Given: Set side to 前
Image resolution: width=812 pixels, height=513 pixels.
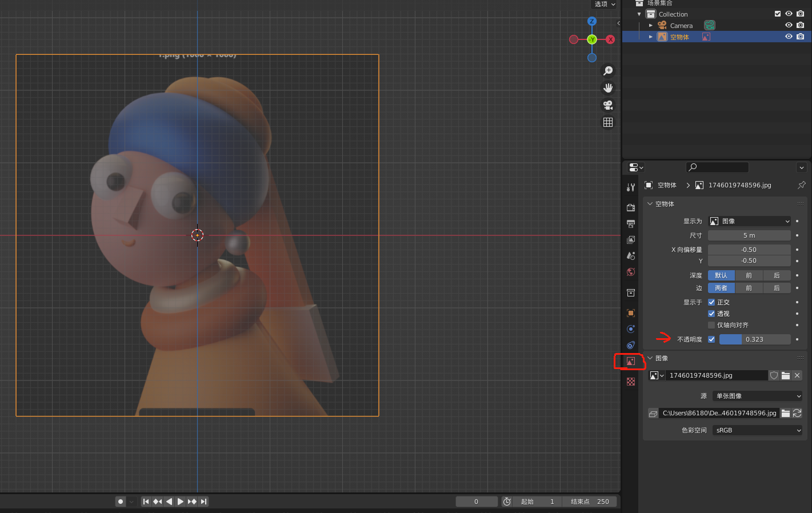Looking at the screenshot, I should [x=749, y=288].
